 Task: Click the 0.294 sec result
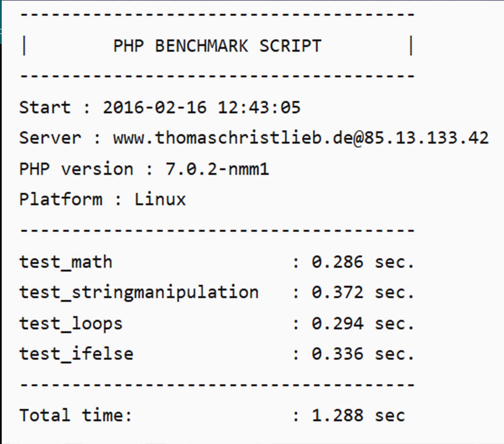coord(363,324)
